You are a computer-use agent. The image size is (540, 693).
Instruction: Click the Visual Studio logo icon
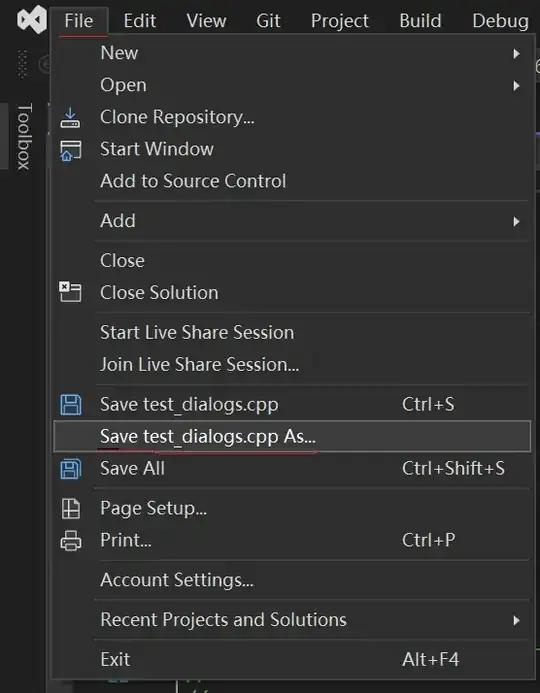[32, 19]
